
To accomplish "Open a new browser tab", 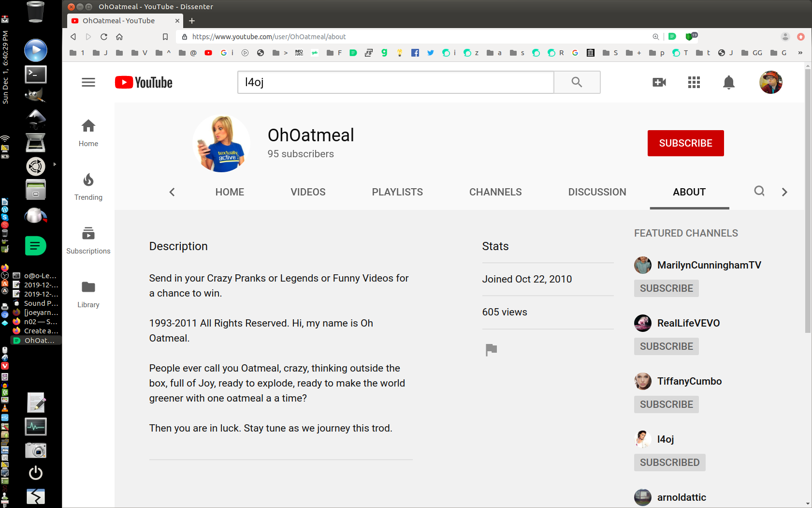I will click(192, 21).
